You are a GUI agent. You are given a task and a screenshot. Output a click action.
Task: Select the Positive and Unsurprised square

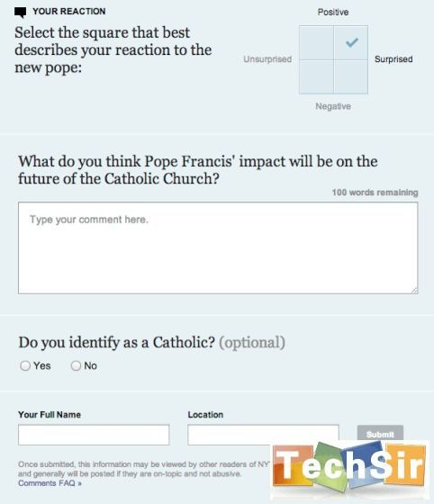pyautogui.click(x=316, y=43)
